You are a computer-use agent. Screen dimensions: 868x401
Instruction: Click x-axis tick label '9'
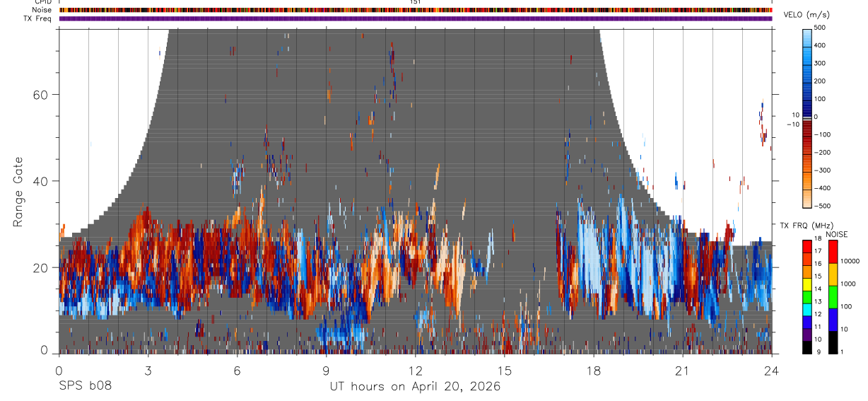(326, 371)
